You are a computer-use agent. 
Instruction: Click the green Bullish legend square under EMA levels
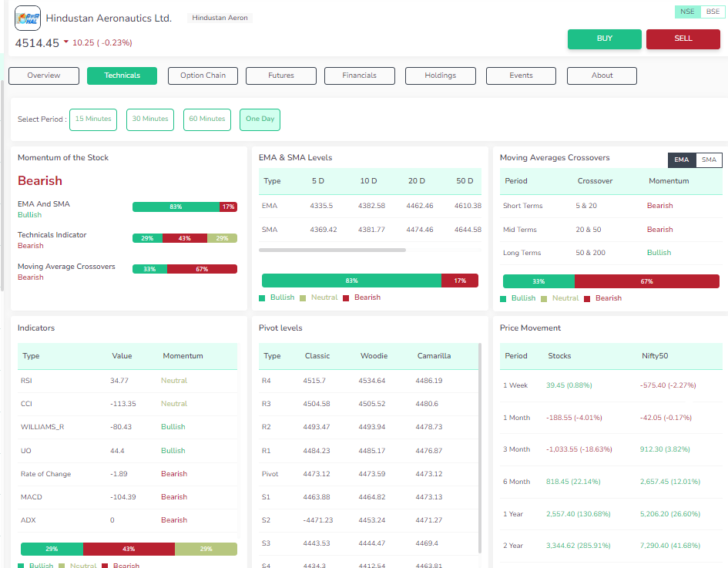(x=263, y=297)
